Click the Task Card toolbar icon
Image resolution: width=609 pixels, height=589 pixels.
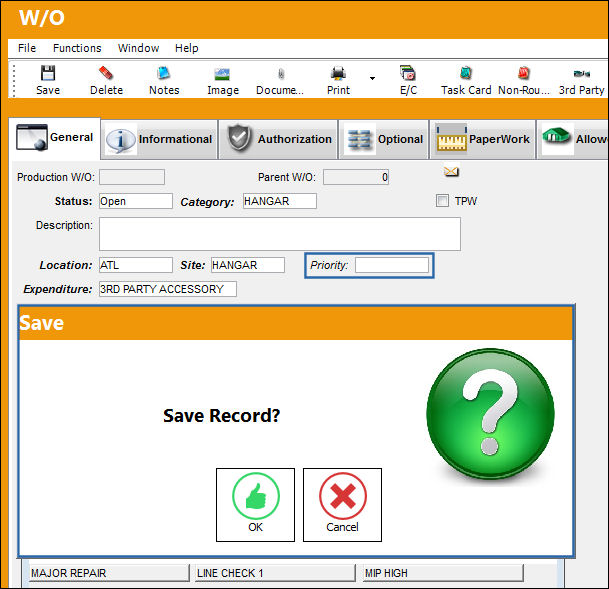click(x=465, y=73)
